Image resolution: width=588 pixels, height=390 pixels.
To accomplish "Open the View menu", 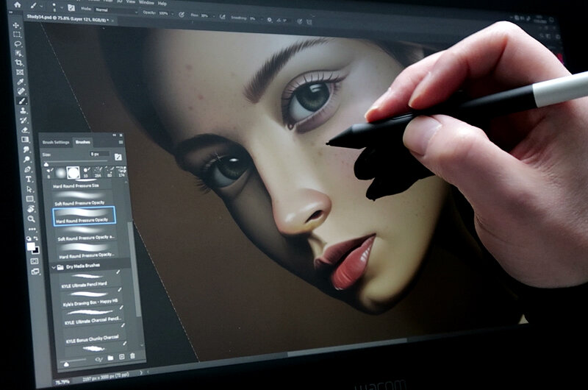I will click(131, 2).
